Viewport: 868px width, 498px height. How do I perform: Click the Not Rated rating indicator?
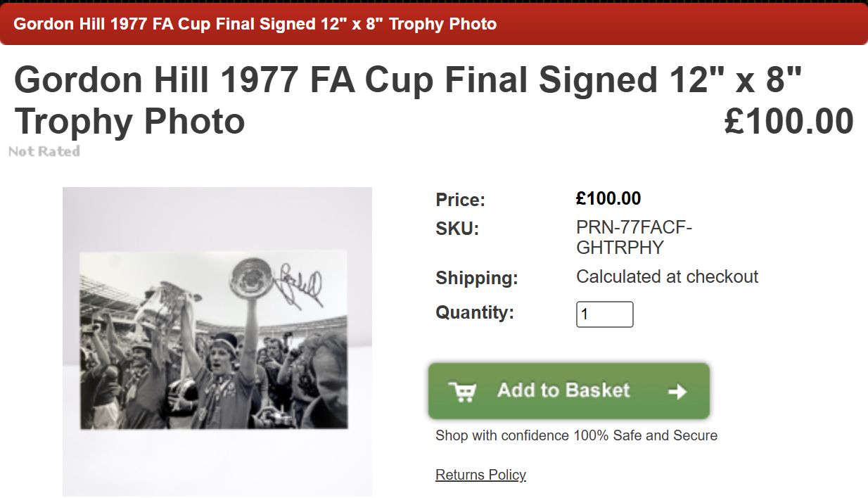44,151
